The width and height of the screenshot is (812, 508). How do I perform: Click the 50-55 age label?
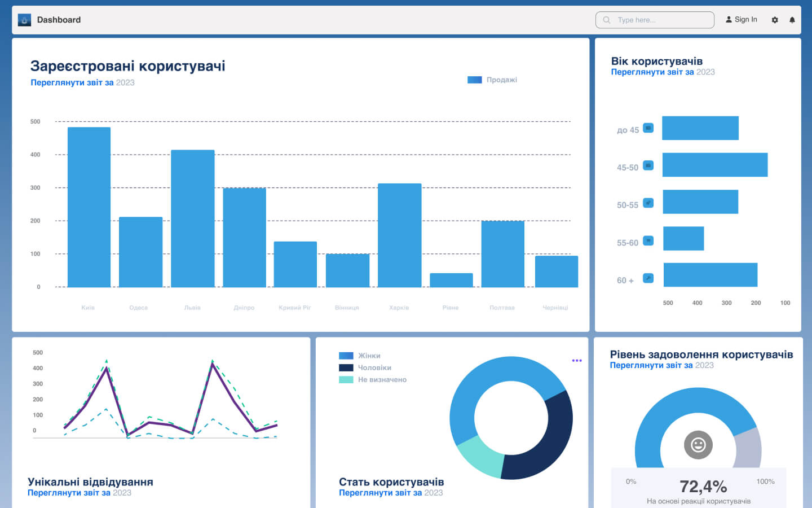628,205
